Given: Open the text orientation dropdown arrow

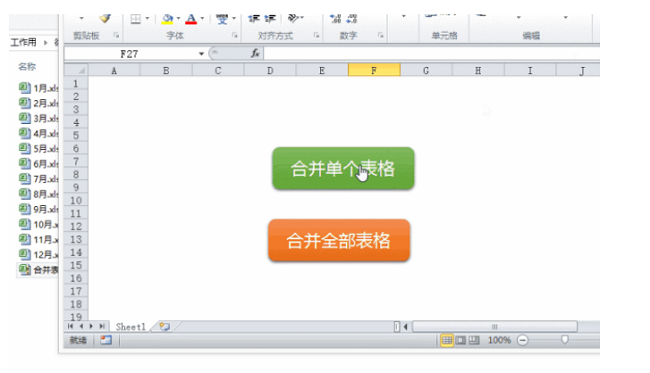Looking at the screenshot, I should click(x=302, y=18).
